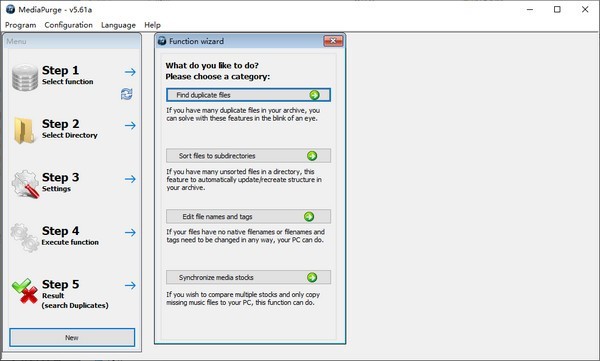The width and height of the screenshot is (600, 361).
Task: Choose Sort files to subdirectories
Action: (x=248, y=156)
